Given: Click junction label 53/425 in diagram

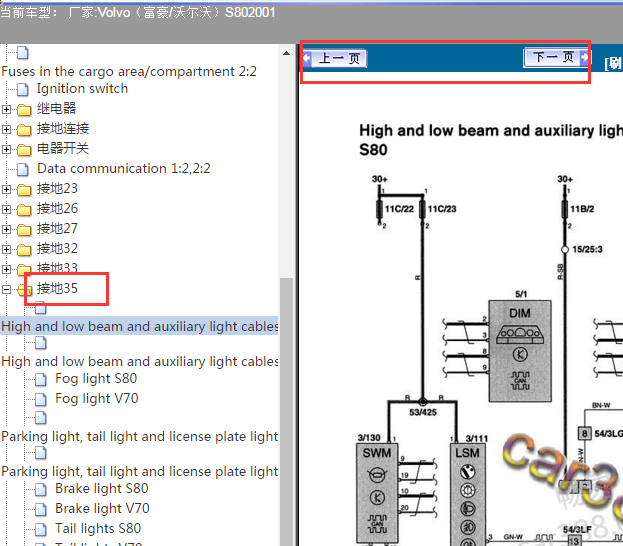Looking at the screenshot, I should click(x=423, y=412).
